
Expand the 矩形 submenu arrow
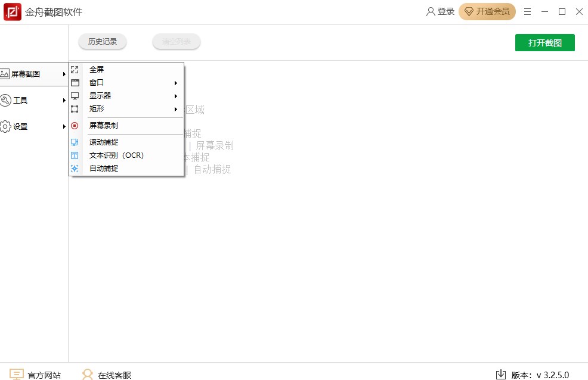pyautogui.click(x=176, y=109)
